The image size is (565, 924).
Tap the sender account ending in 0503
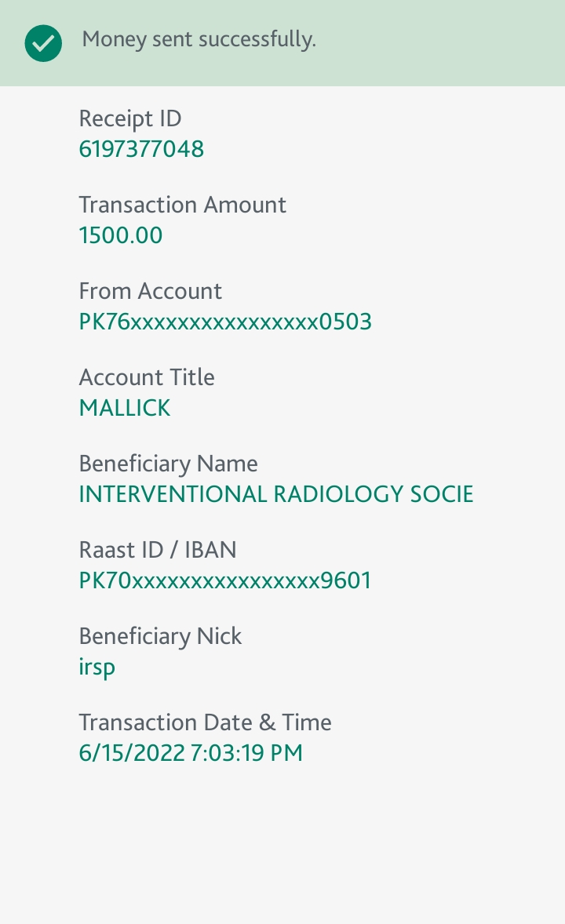tap(225, 322)
